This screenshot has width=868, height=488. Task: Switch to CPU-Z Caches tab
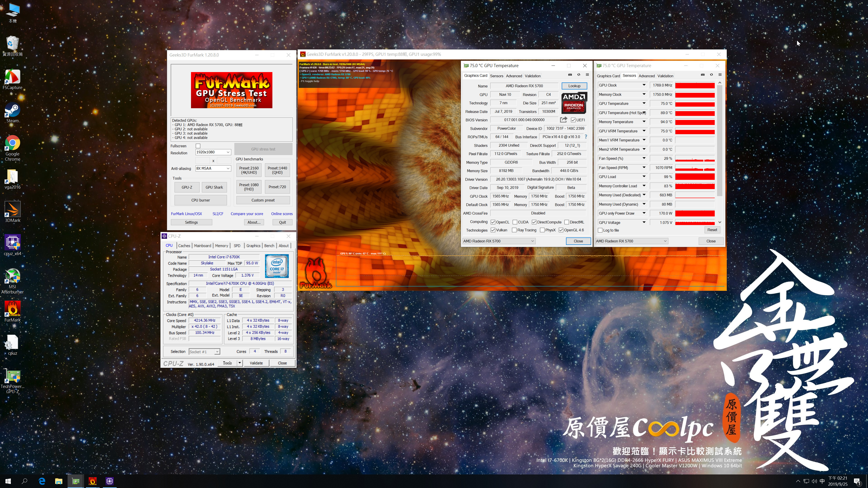184,246
